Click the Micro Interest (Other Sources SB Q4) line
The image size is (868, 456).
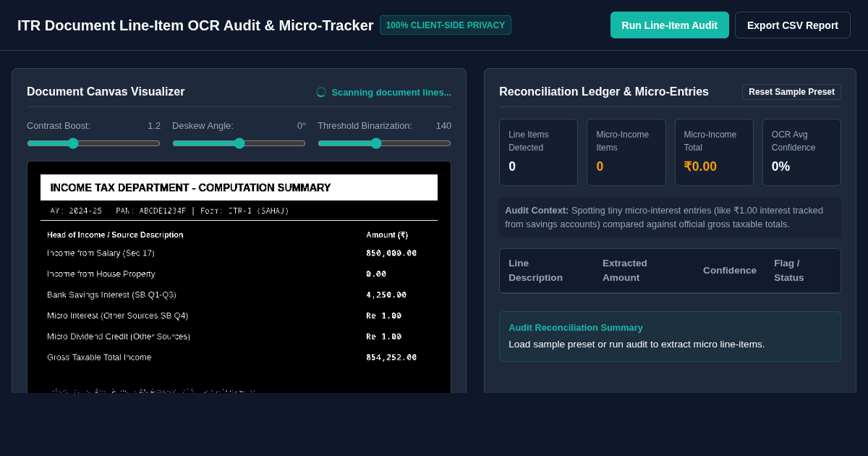pyautogui.click(x=117, y=316)
